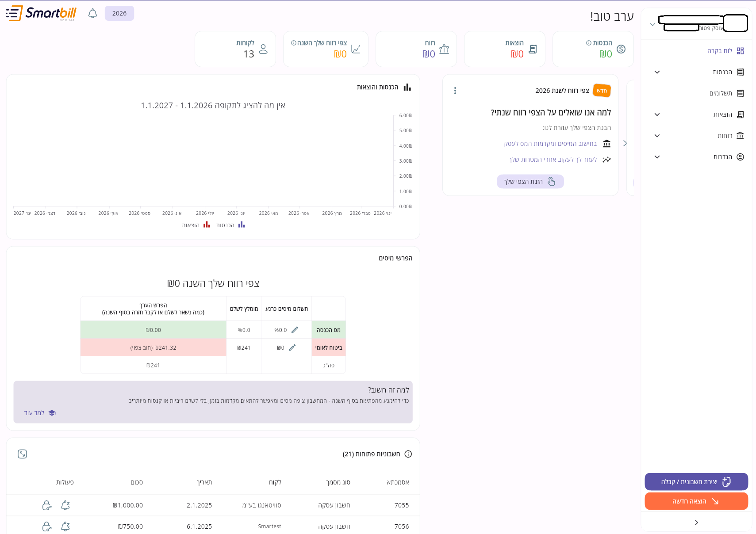This screenshot has height=534, width=756.
Task: Click the orange הוצאה חדשה button
Action: click(696, 501)
